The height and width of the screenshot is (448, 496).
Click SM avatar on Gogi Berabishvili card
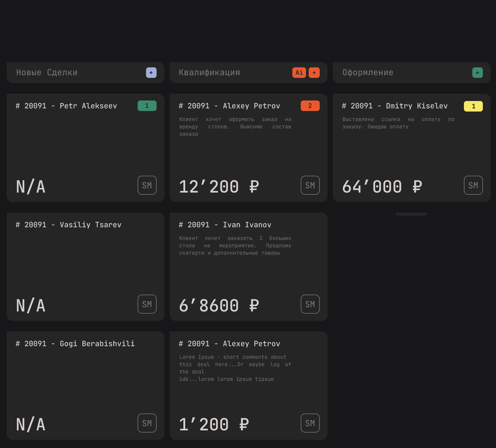147,423
